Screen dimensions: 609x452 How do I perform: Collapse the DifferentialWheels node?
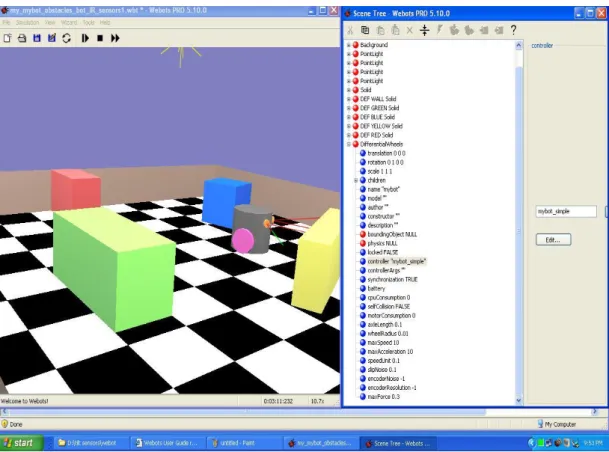coord(349,144)
